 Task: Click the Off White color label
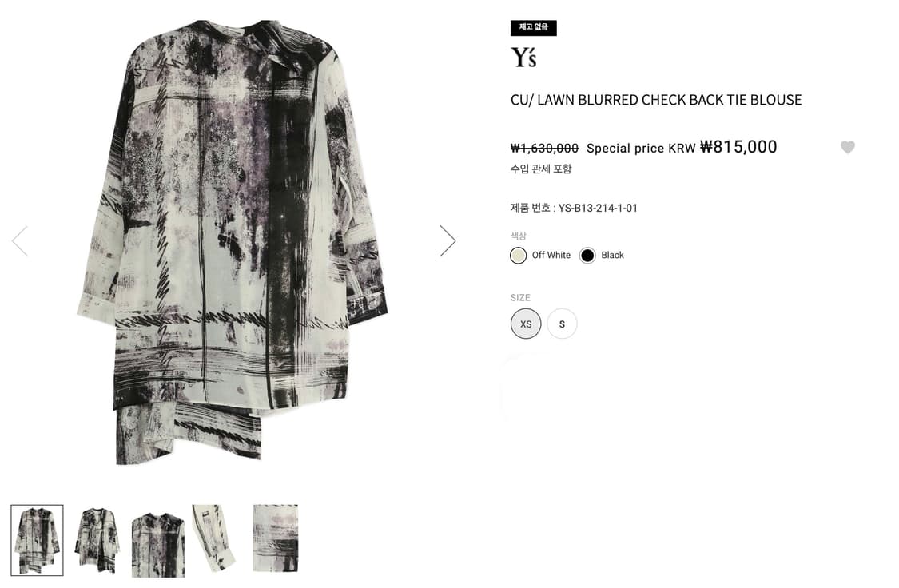(551, 255)
